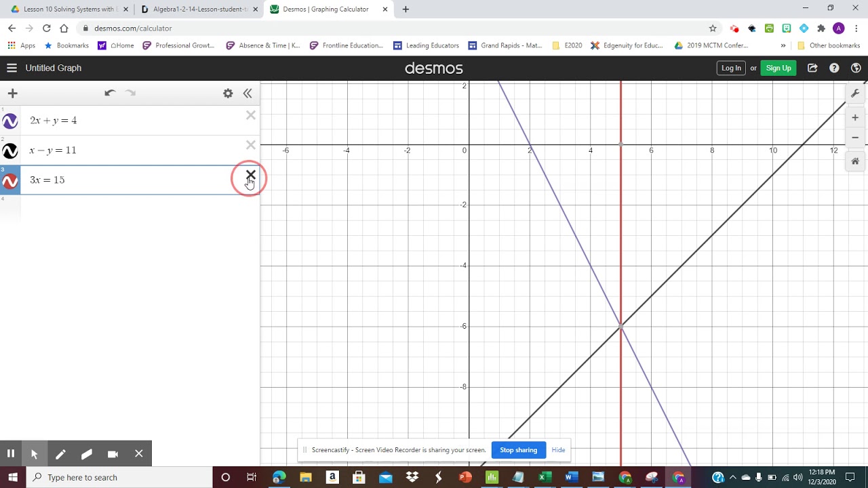Open the Chrome extensions puzzle menu

(821, 28)
